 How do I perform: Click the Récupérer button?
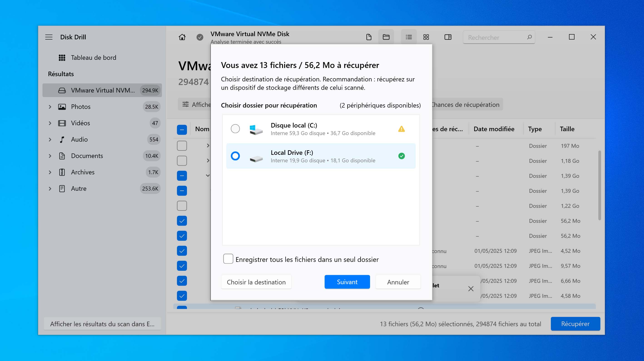(575, 324)
